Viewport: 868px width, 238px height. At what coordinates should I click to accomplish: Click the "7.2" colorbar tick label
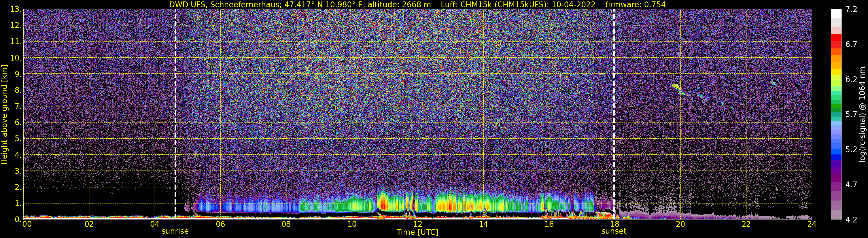pos(851,10)
